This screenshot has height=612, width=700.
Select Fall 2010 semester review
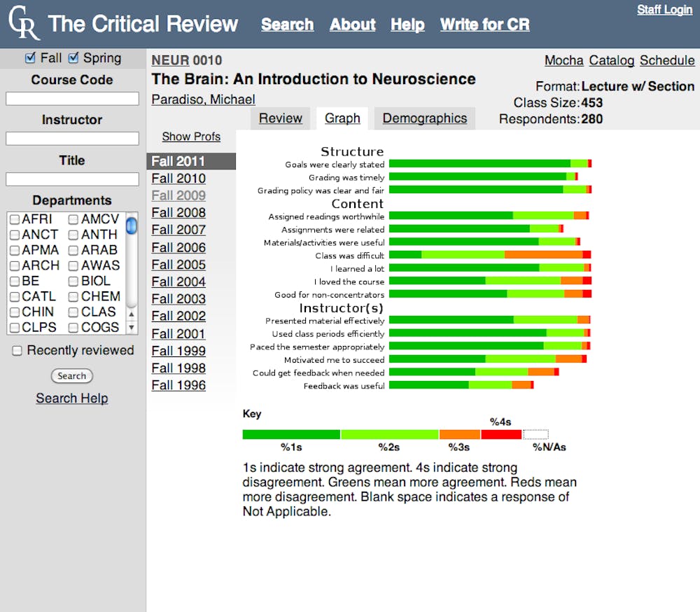coord(178,179)
